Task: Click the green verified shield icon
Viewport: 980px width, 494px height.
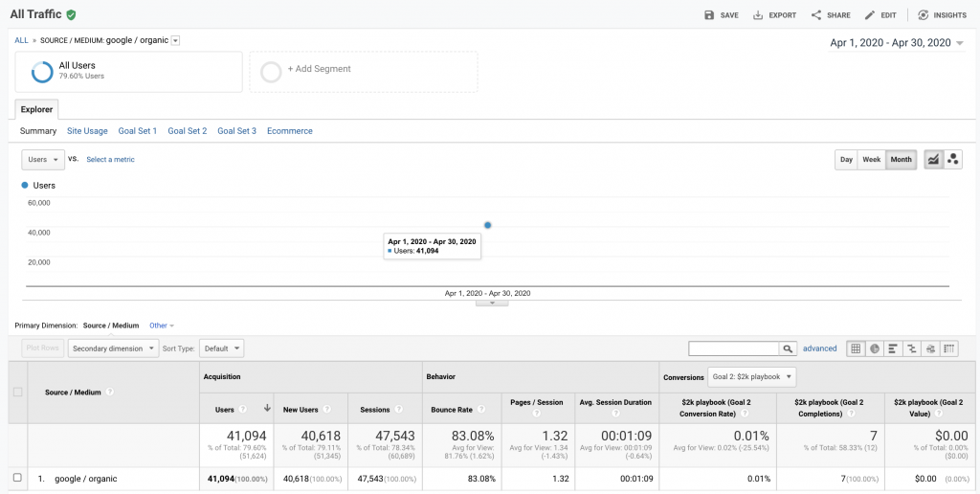Action: 71,14
